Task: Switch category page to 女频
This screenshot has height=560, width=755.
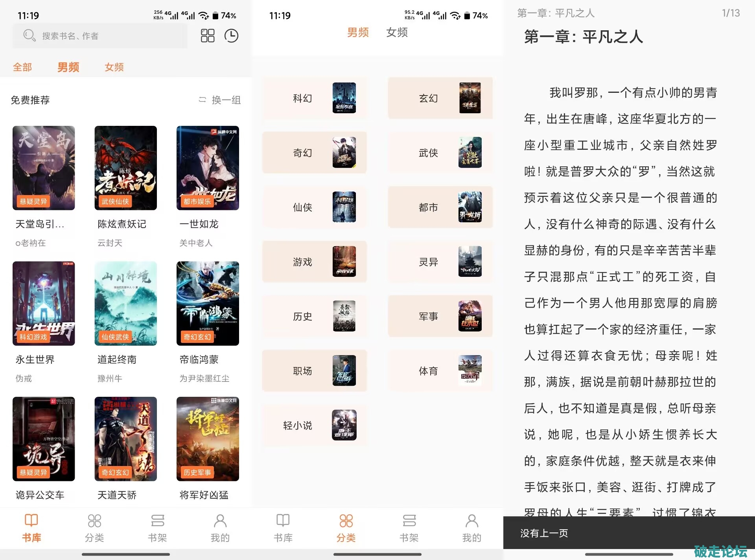Action: coord(397,32)
